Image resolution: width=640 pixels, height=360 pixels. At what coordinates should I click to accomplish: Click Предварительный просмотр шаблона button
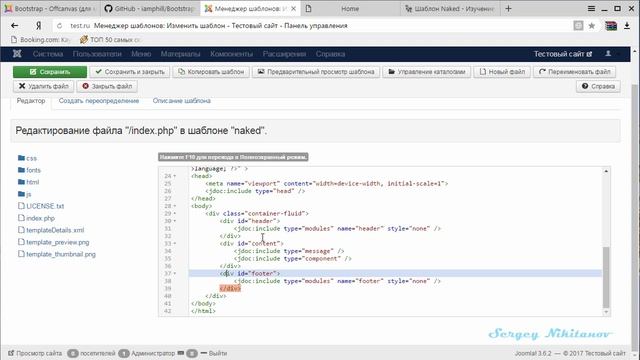click(x=316, y=72)
